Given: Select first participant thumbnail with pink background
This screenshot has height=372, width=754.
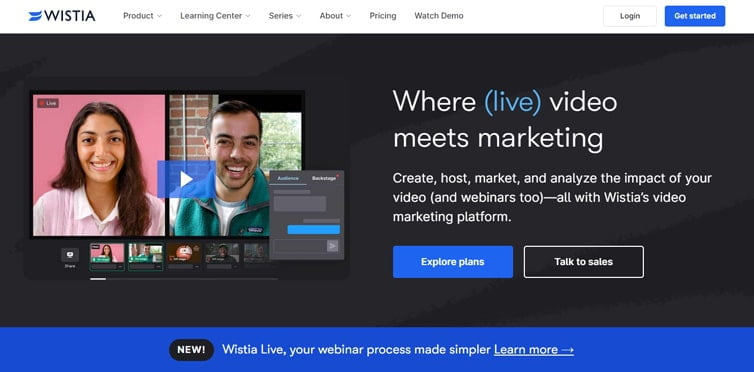Looking at the screenshot, I should pyautogui.click(x=107, y=257).
